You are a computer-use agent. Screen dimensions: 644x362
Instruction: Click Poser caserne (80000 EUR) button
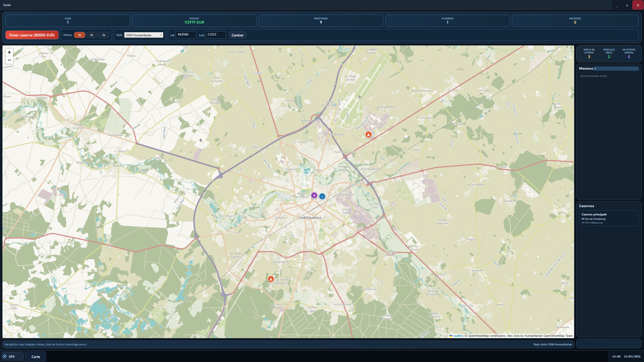coord(32,35)
